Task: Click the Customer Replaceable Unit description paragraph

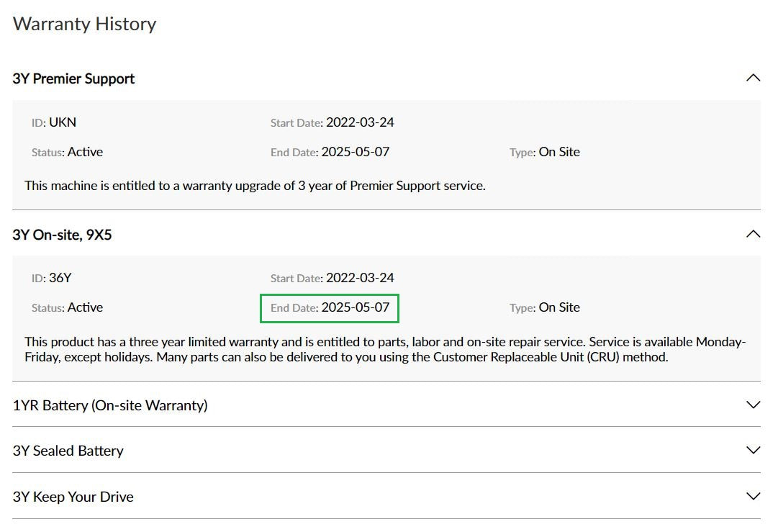Action: [x=385, y=349]
